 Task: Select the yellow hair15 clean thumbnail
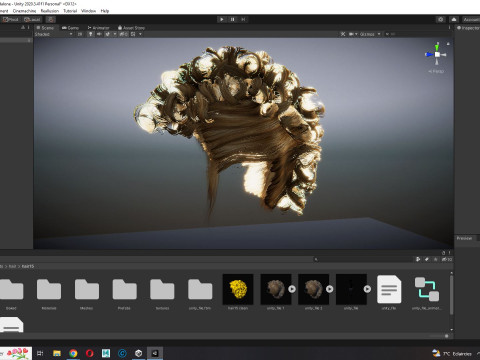click(238, 289)
